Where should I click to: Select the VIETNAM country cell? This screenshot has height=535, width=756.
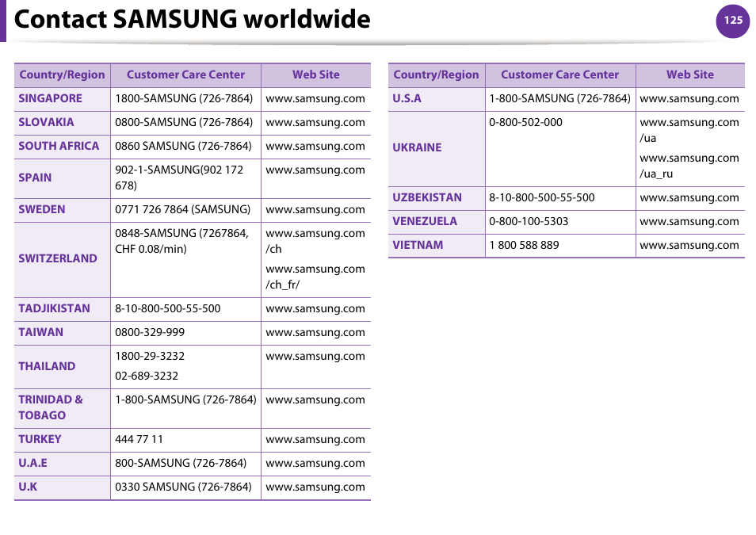tap(437, 245)
